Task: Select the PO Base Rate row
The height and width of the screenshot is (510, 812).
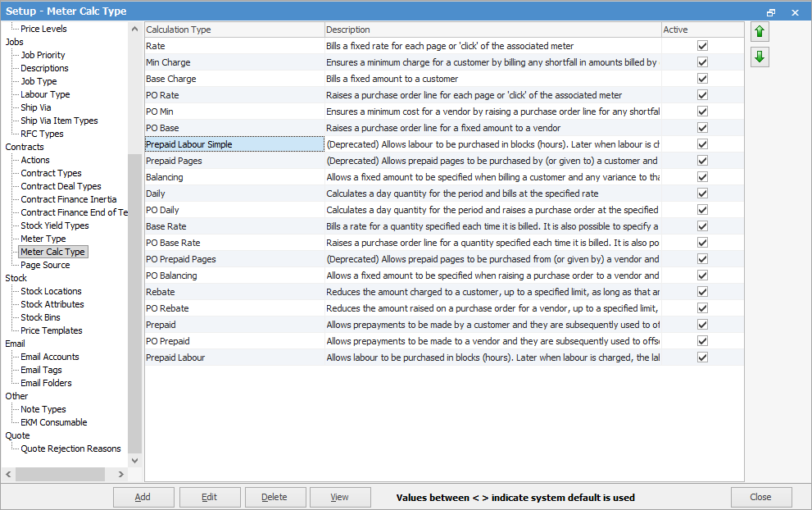Action: tap(444, 243)
